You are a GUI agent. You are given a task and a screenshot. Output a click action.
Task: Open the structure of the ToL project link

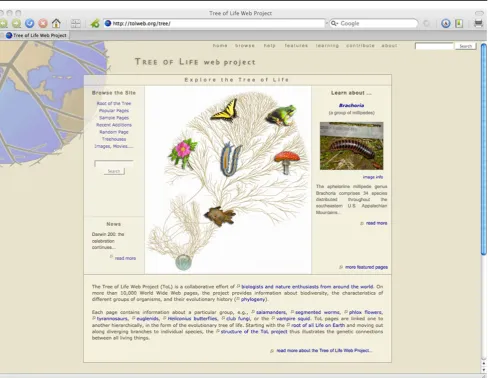tap(254, 331)
